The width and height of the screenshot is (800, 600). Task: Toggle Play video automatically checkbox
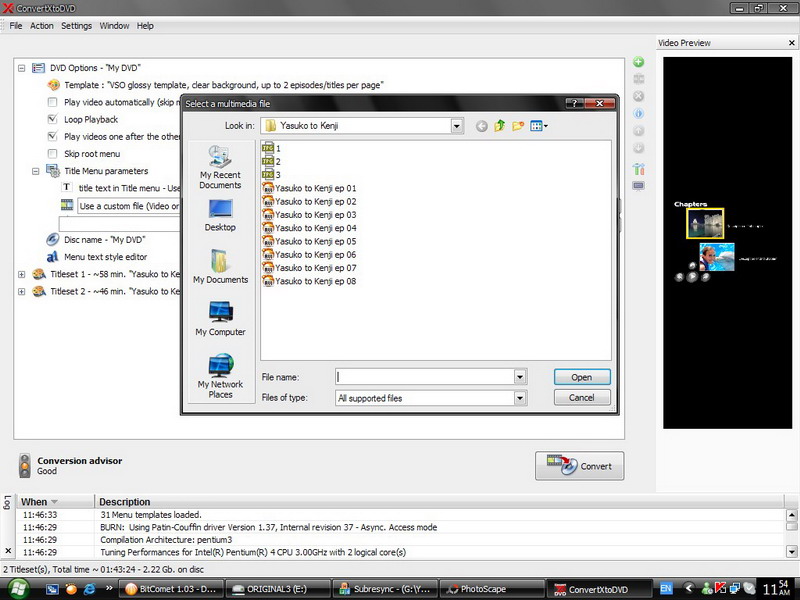coord(52,102)
